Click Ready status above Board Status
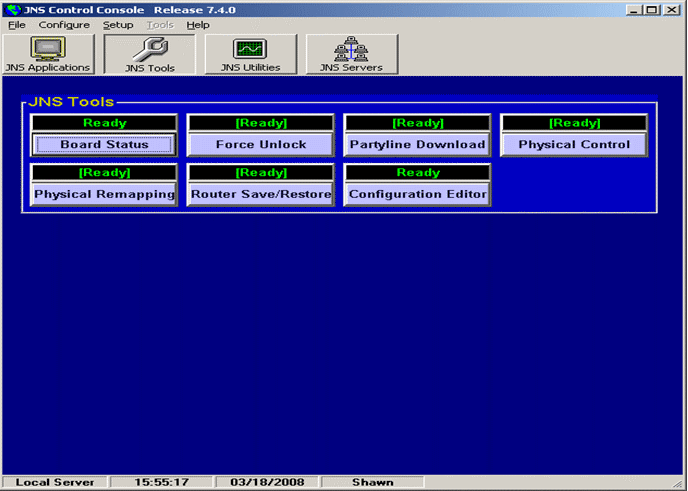Screen dimensions: 688x491 (x=104, y=123)
